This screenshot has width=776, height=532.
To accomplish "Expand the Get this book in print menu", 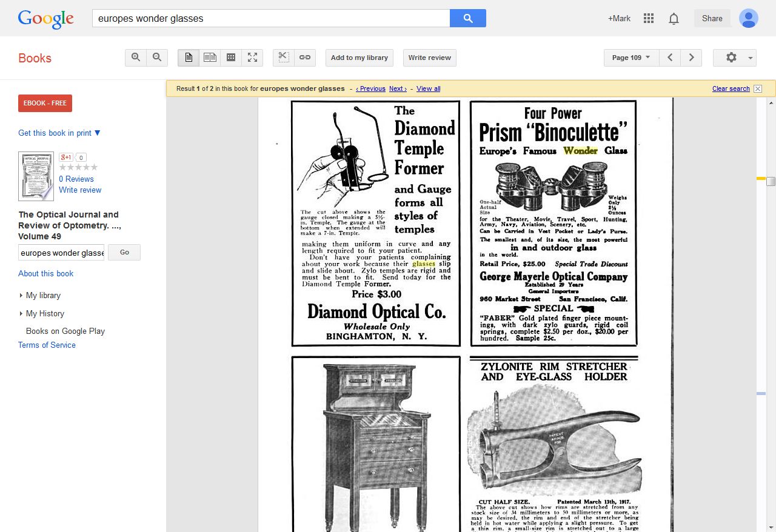I will (59, 133).
